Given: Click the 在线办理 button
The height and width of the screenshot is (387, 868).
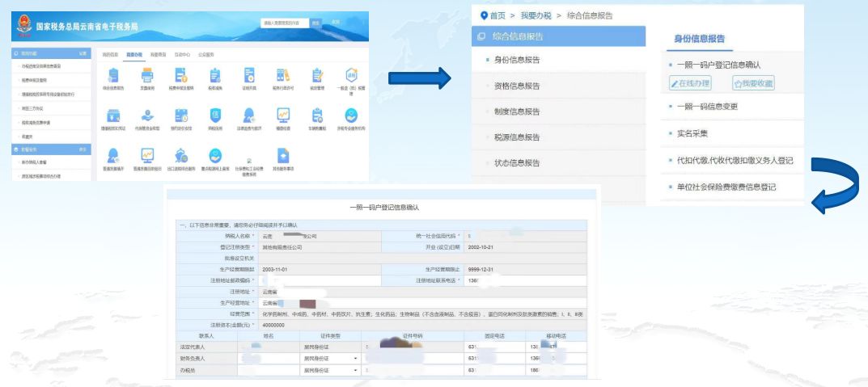Looking at the screenshot, I should [x=690, y=83].
